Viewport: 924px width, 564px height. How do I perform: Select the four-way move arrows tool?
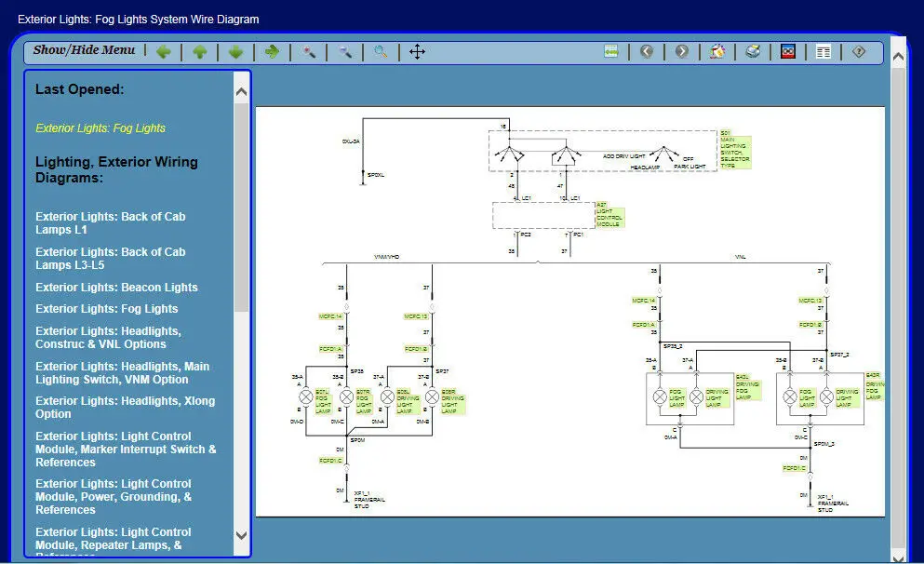417,52
